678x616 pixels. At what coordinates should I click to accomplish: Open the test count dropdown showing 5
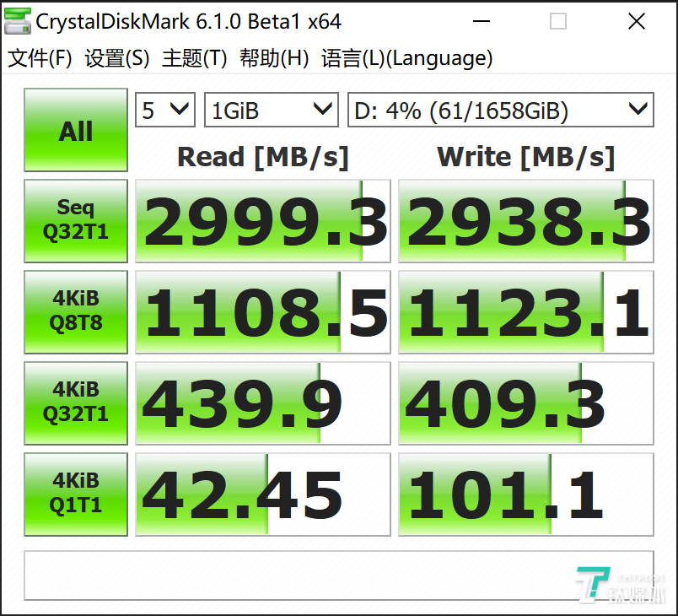[x=164, y=109]
